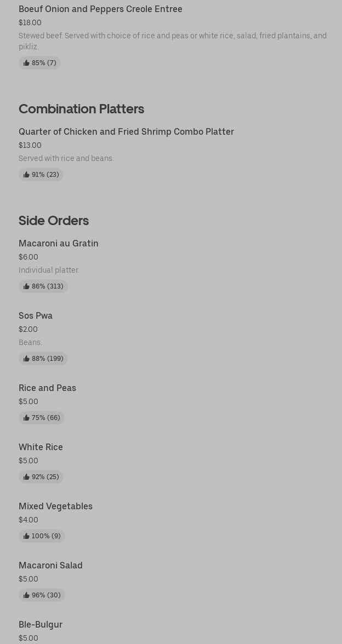342x644 pixels.
Task: Select the Ble-Bulgur side order
Action: (x=41, y=624)
